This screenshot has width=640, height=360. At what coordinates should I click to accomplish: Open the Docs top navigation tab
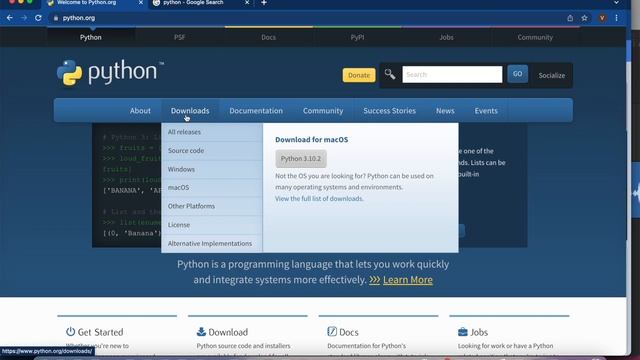click(x=268, y=37)
